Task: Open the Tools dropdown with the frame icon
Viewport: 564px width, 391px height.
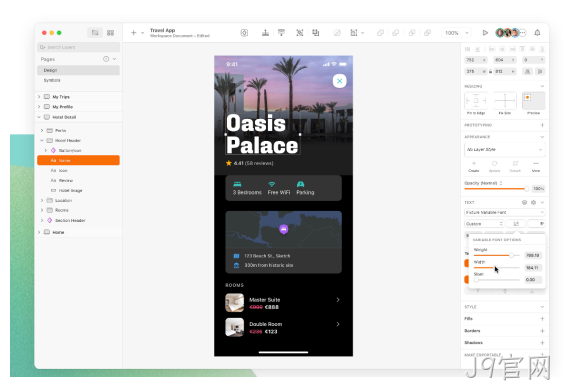Action: 357,33
